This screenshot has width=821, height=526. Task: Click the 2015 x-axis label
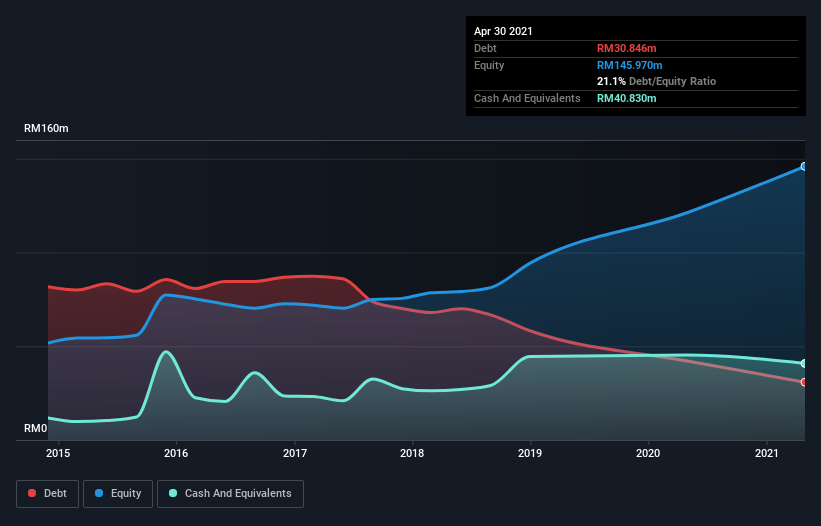click(x=58, y=453)
